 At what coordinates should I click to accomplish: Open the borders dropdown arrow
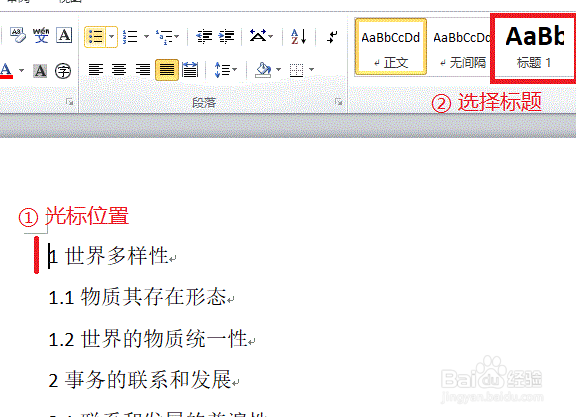tap(312, 69)
